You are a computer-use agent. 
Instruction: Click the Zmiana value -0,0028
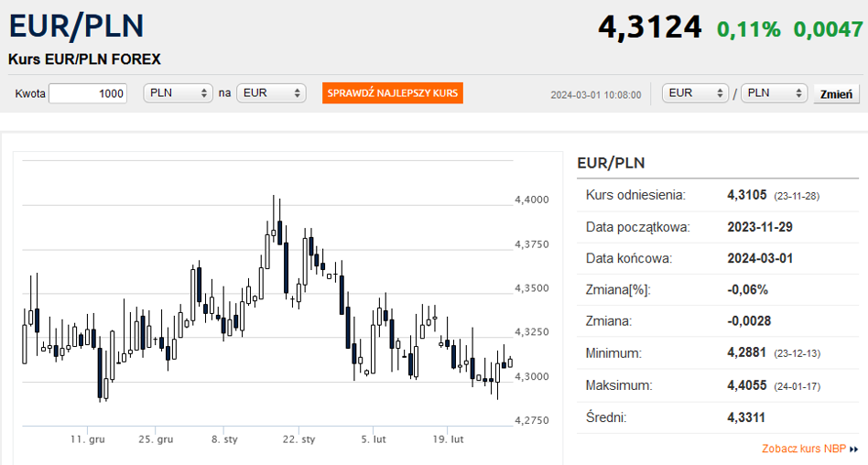tap(748, 321)
